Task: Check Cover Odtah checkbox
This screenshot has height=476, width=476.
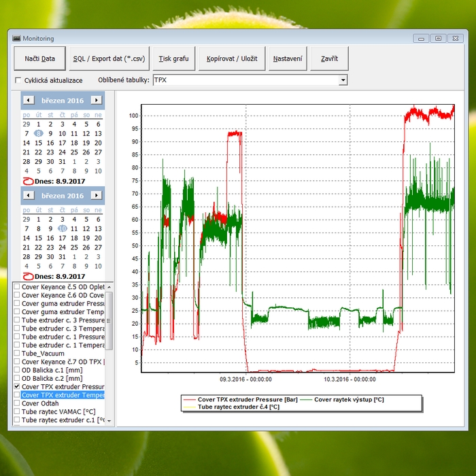Action: click(x=17, y=403)
